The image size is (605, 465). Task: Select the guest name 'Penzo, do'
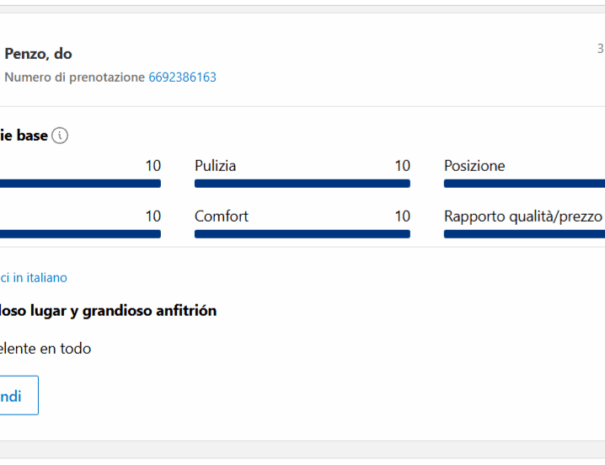click(38, 54)
